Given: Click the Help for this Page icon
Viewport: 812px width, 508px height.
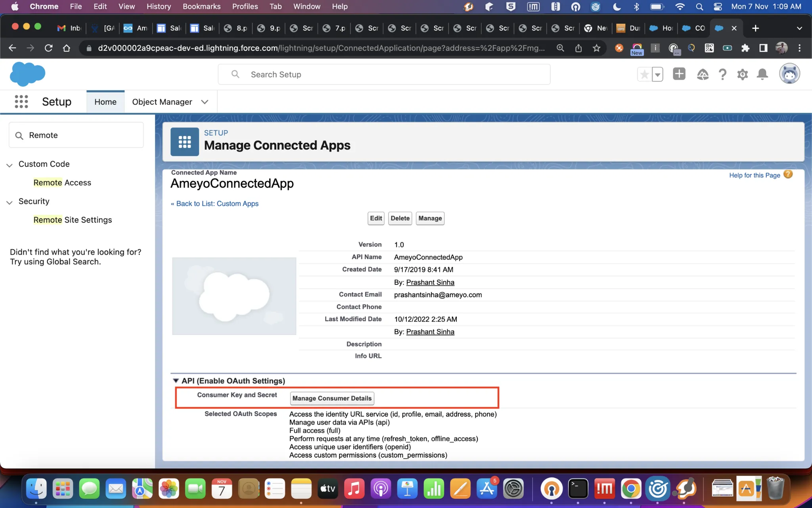Looking at the screenshot, I should (788, 175).
